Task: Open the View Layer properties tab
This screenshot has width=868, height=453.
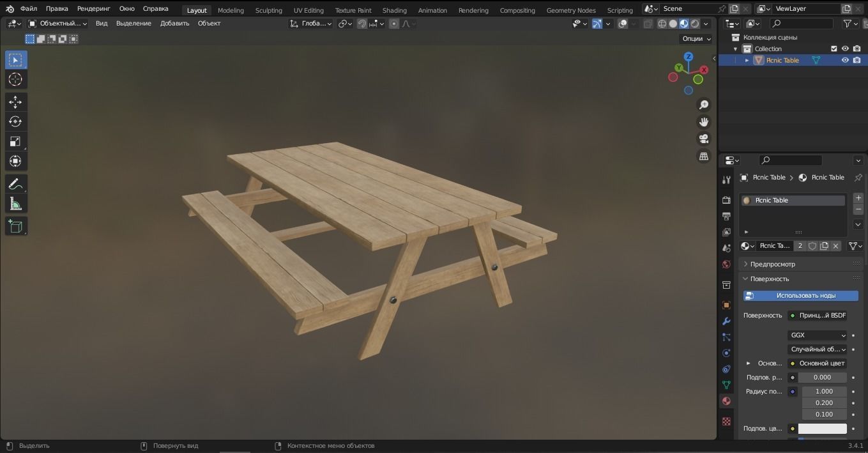Action: [726, 233]
